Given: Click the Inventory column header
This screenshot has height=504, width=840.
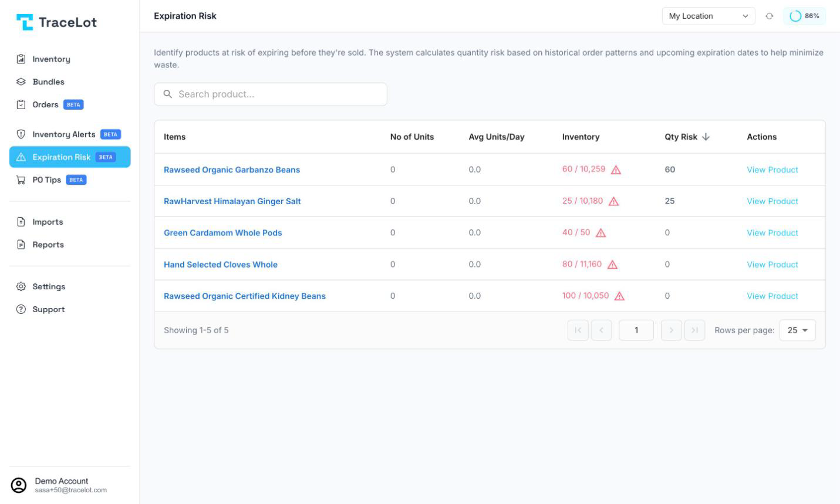Looking at the screenshot, I should tap(581, 137).
